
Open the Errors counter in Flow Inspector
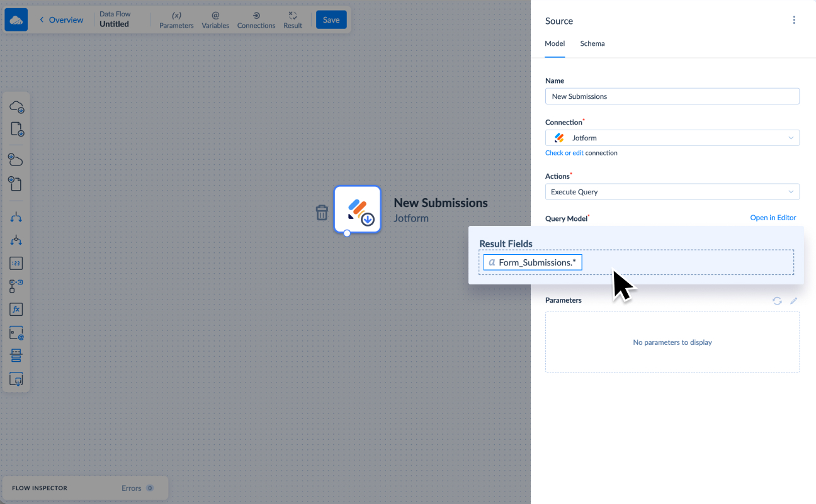point(137,488)
